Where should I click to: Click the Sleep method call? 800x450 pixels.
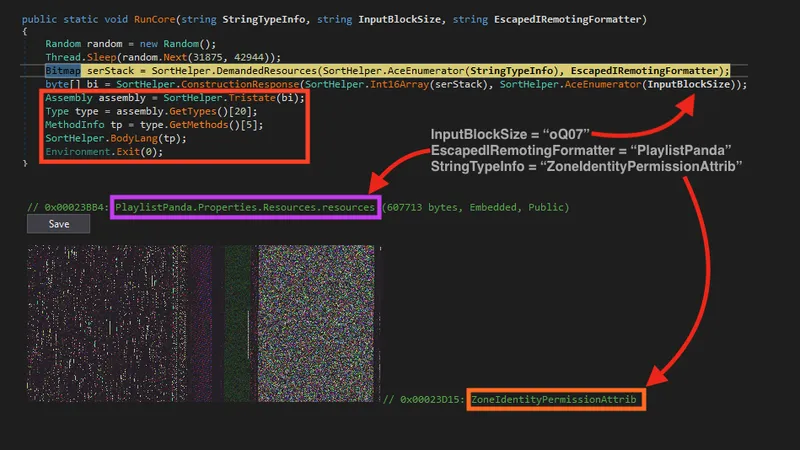(x=101, y=57)
